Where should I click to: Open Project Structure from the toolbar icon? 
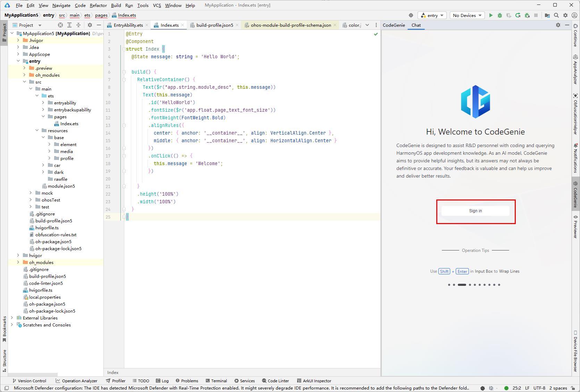(547, 15)
